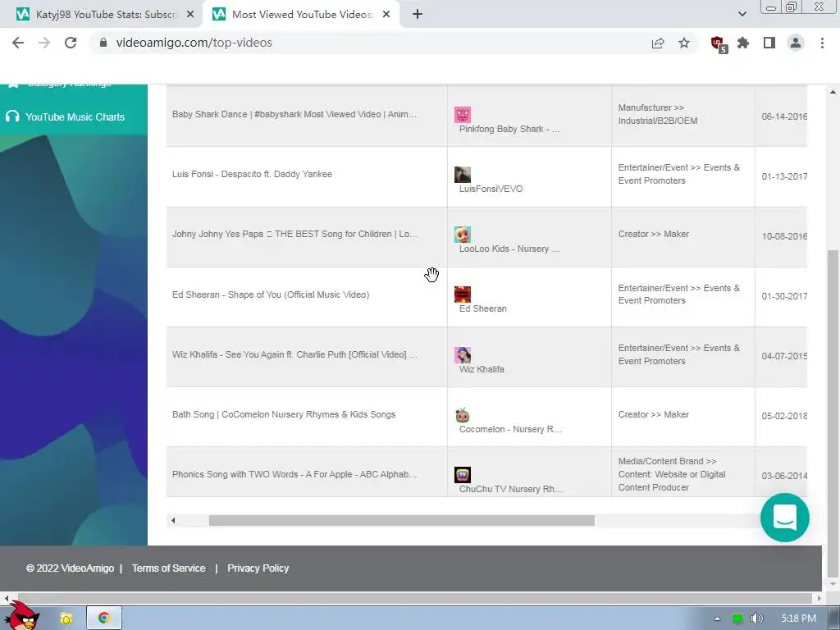Select the date 01-13-2017
Screen dimensions: 840x630
coord(784,177)
